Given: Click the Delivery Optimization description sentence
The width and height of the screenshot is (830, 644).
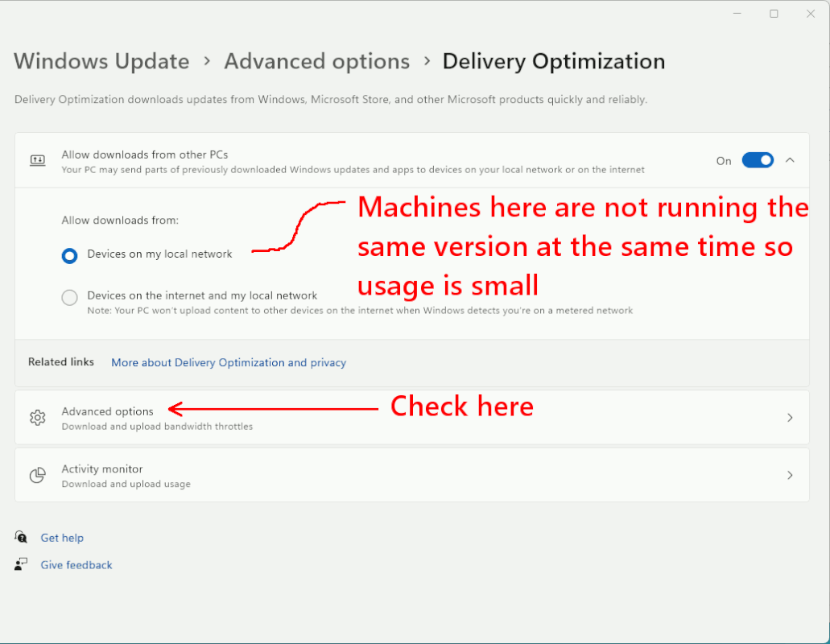Looking at the screenshot, I should [331, 100].
